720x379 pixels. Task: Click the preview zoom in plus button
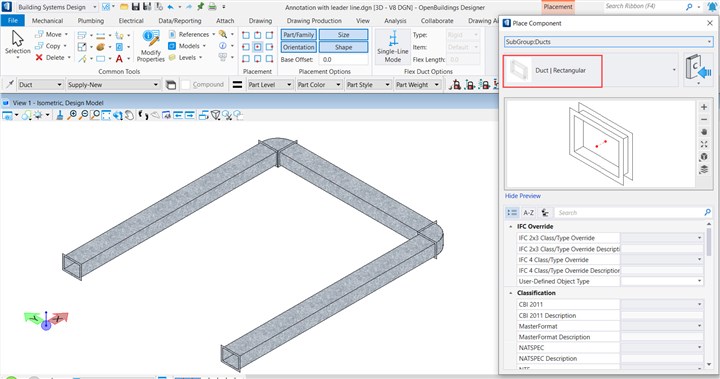point(703,107)
